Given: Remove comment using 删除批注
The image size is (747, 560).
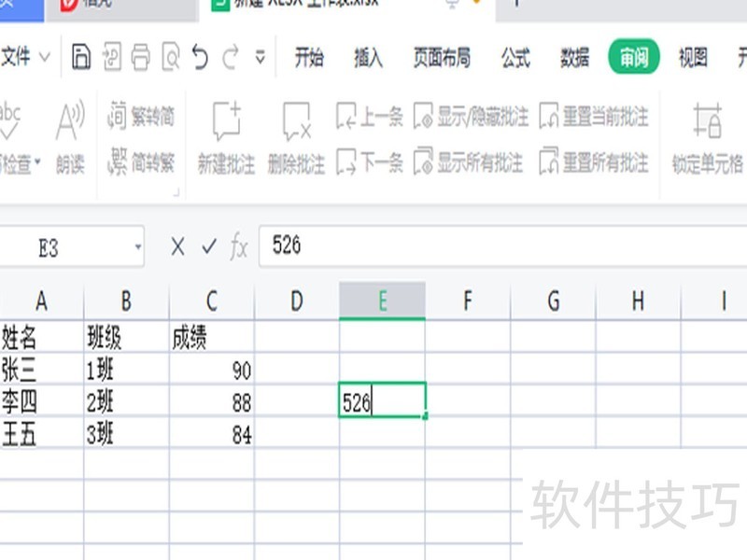Looking at the screenshot, I should 296,138.
